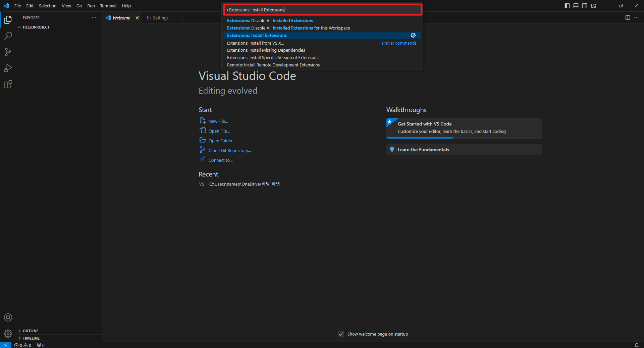Screen dimensions: 644x348
Task: Select Install Specific Version of Extension... command
Action: (322, 58)
